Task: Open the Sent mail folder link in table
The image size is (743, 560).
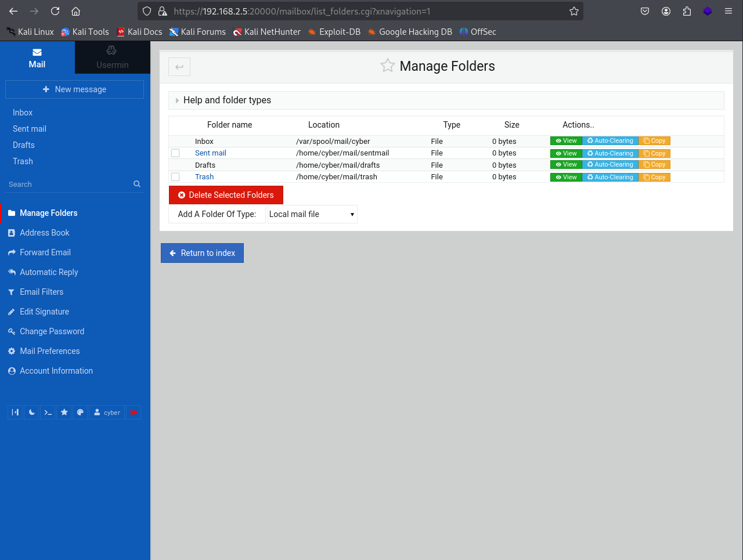Action: (211, 153)
